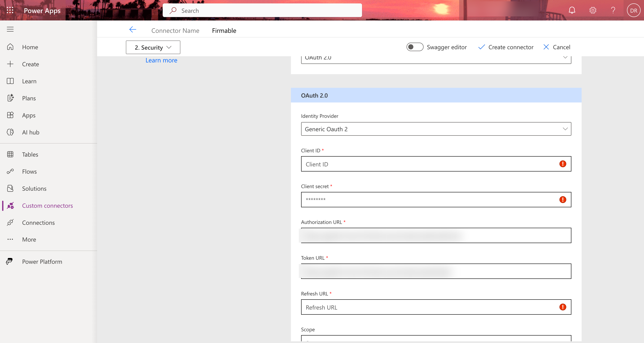
Task: Focus the Refresh URL input field
Action: tap(436, 307)
